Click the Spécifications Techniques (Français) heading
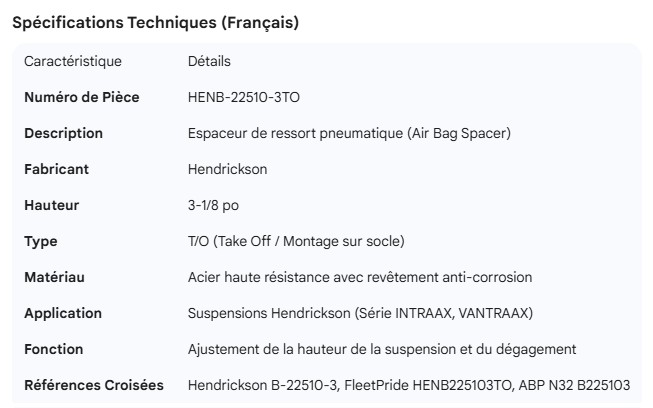 [155, 24]
